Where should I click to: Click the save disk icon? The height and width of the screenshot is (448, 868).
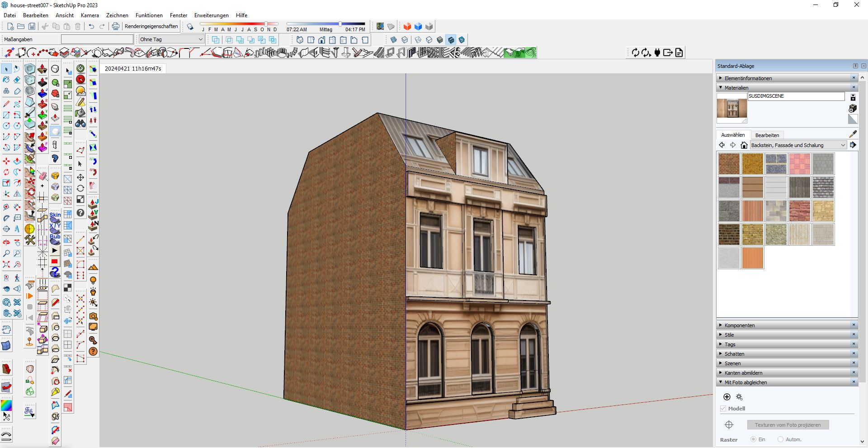point(32,27)
